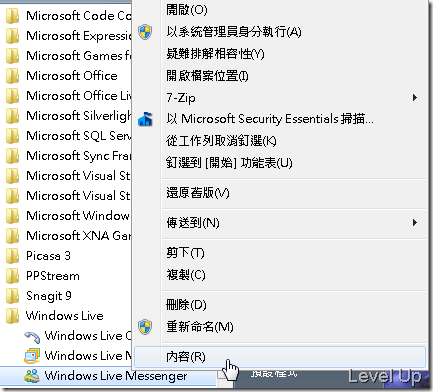Screen dimensions: 433x392
Task: Click the Microsoft Sync Framework folder icon
Action: 12,156
